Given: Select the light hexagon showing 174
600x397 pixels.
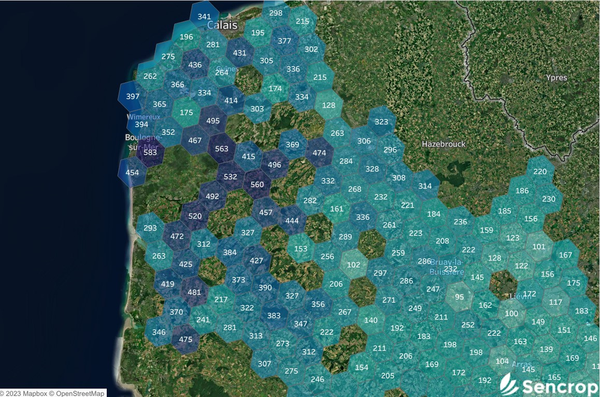Looking at the screenshot, I should (275, 88).
